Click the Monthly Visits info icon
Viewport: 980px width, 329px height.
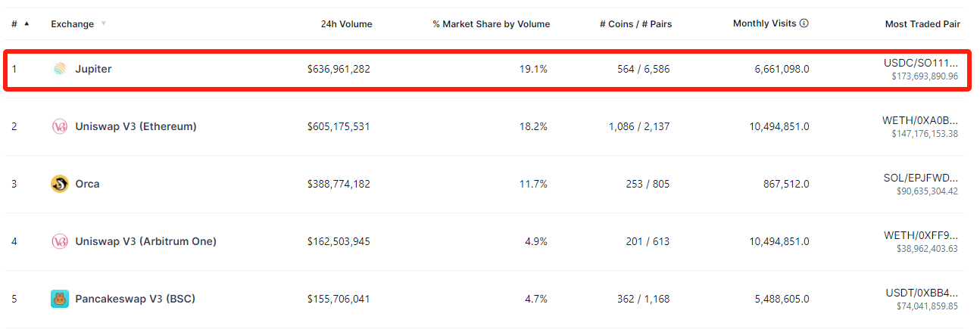[804, 23]
